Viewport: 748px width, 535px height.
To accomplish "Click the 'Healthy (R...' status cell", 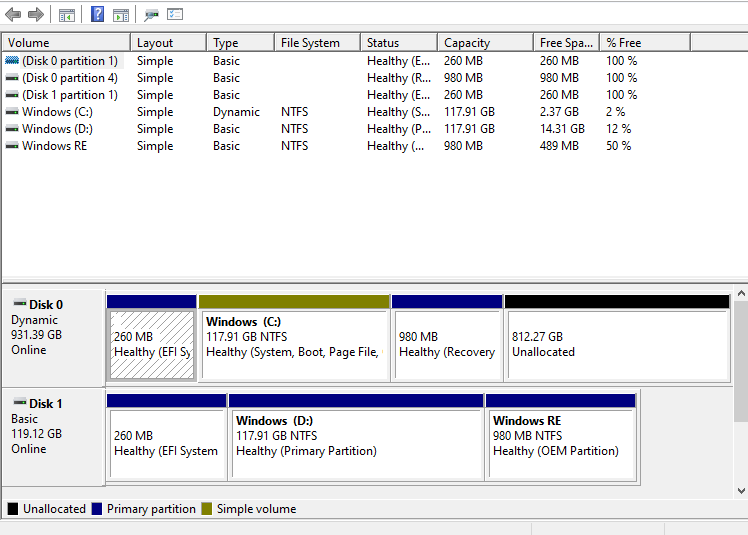I will (x=399, y=78).
